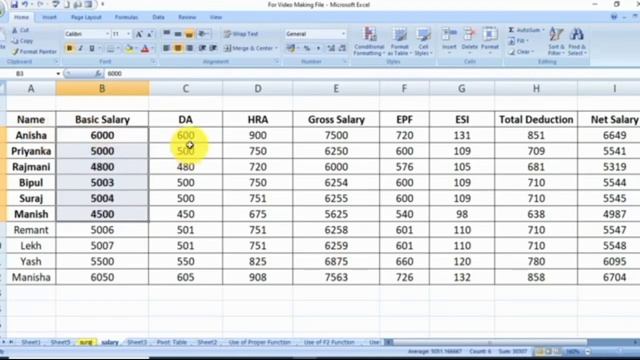This screenshot has height=360, width=640.
Task: Open the Insert ribbon tab
Action: (x=49, y=17)
